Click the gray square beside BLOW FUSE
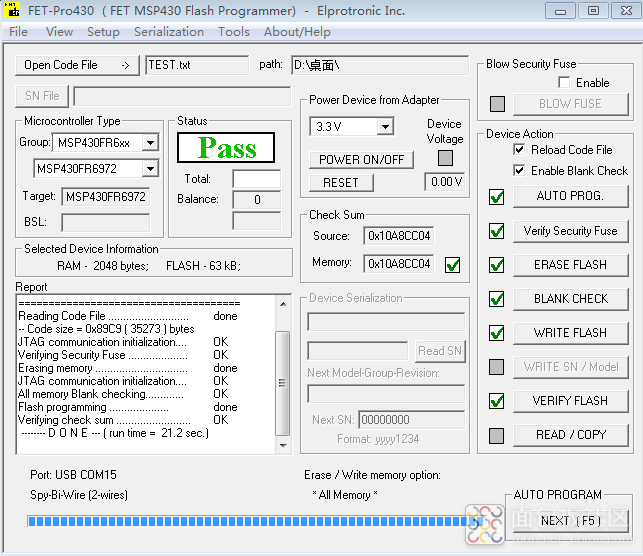This screenshot has height=556, width=643. coord(497,103)
